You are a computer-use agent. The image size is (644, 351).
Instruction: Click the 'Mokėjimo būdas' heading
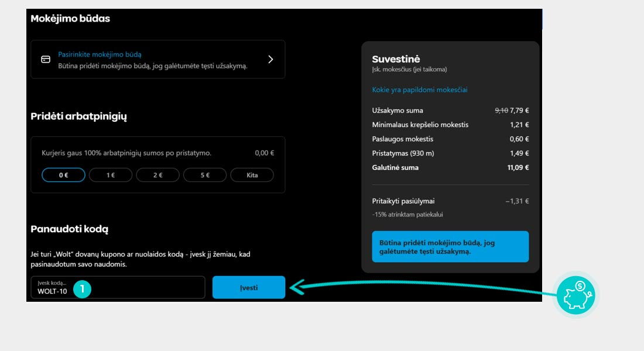click(70, 19)
